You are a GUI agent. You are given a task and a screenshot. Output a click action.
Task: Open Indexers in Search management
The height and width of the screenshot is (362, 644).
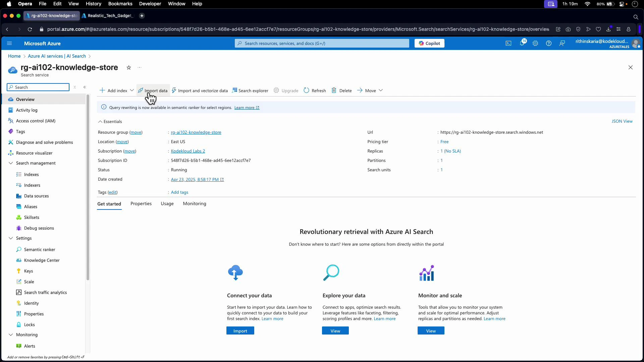coord(32,185)
